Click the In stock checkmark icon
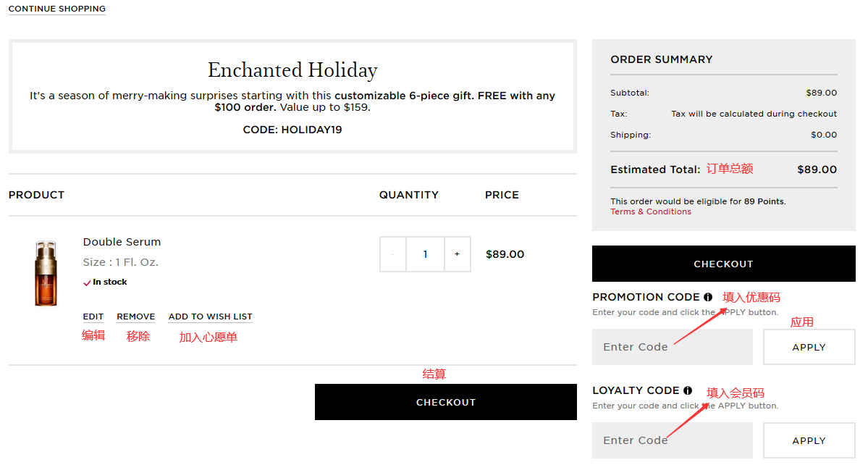The height and width of the screenshot is (465, 868). coord(88,282)
